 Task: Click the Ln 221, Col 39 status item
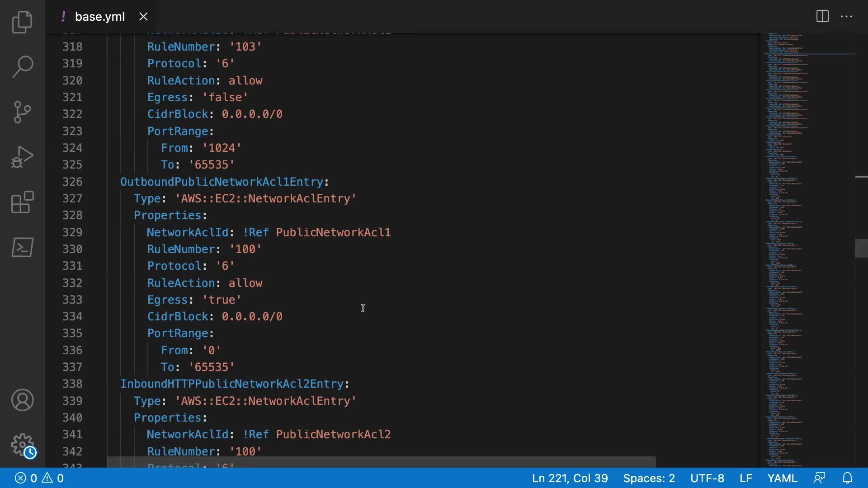pos(570,478)
